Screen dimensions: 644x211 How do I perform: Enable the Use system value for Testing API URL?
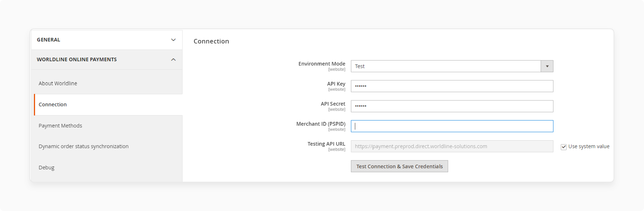click(563, 147)
